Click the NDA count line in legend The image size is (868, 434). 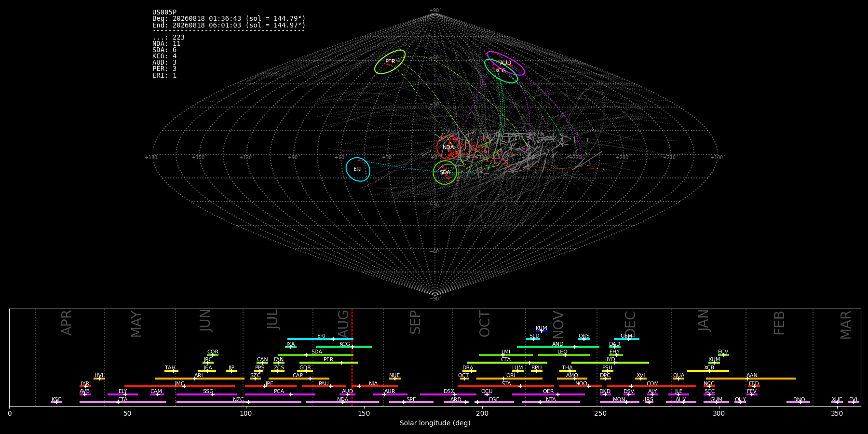166,44
